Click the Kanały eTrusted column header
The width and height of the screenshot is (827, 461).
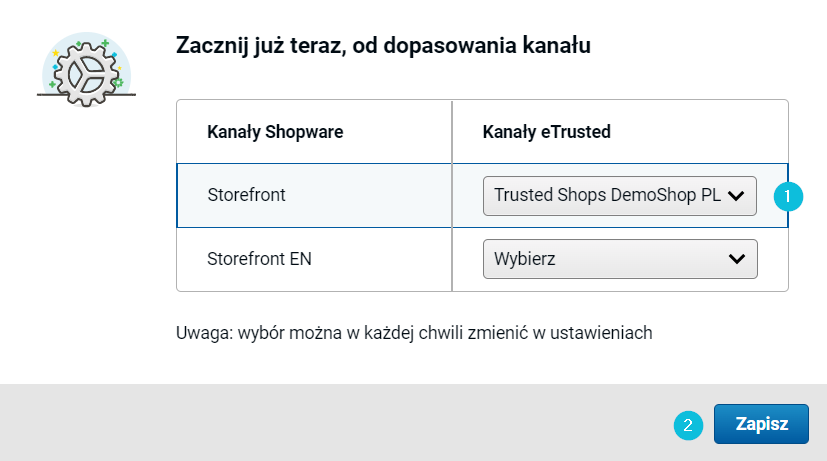546,132
